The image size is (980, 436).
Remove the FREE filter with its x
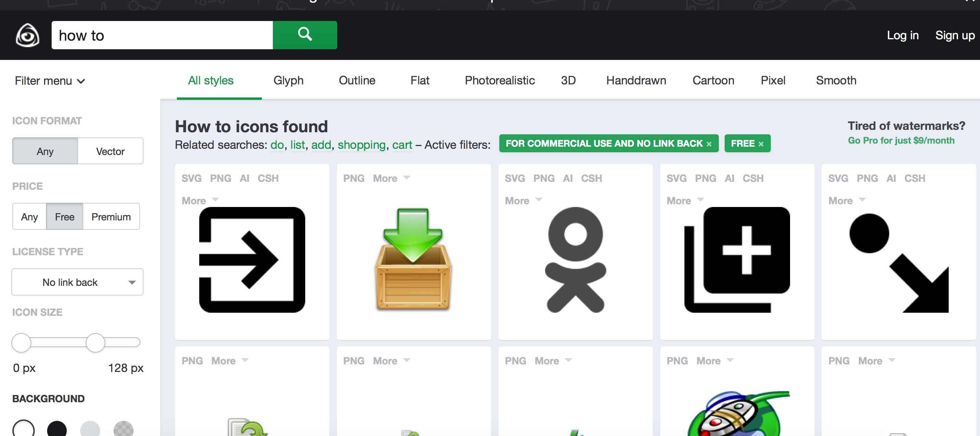tap(761, 144)
